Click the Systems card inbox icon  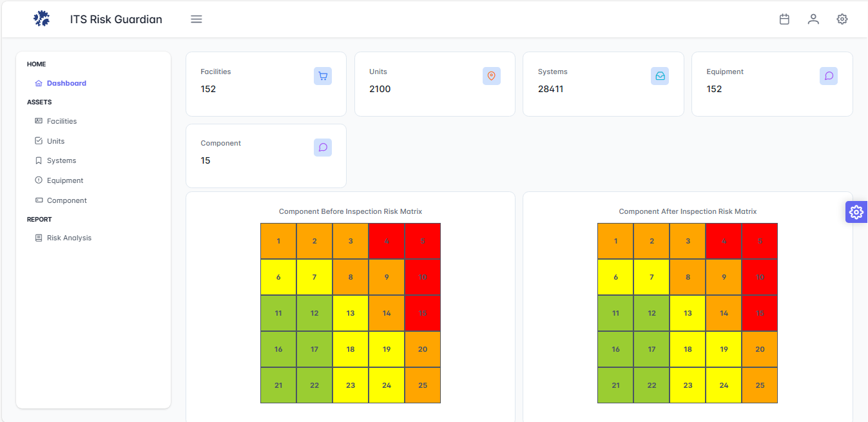point(660,76)
